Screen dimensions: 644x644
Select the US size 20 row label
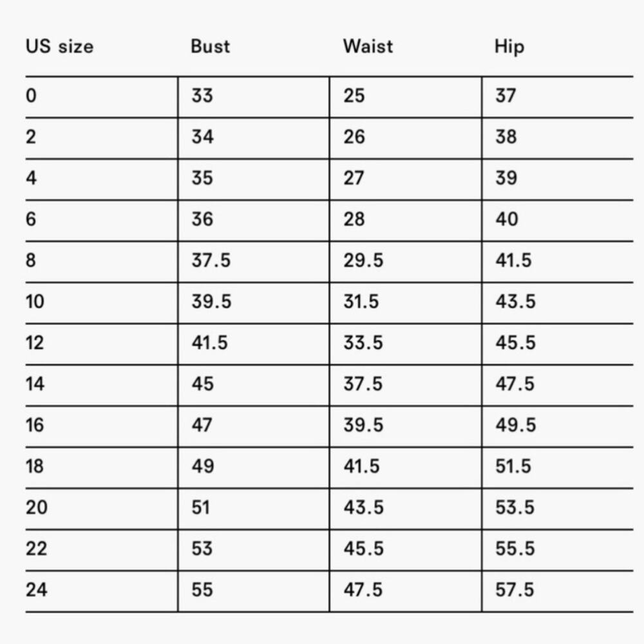point(37,507)
